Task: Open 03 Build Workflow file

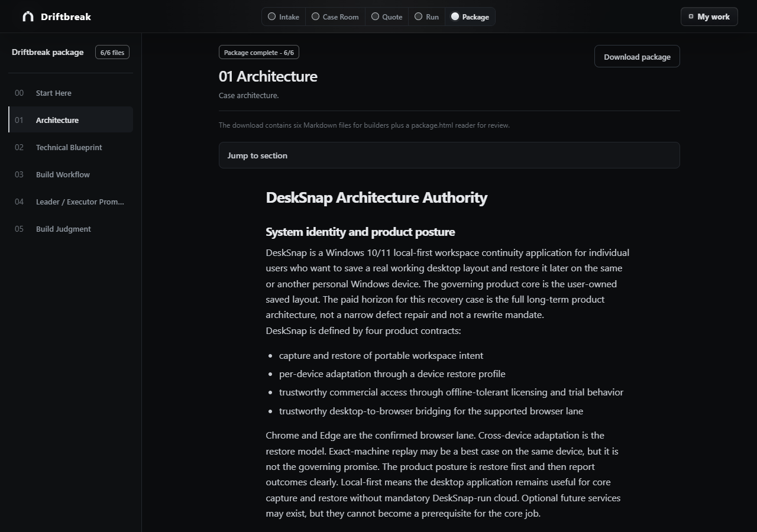Action: click(x=70, y=174)
